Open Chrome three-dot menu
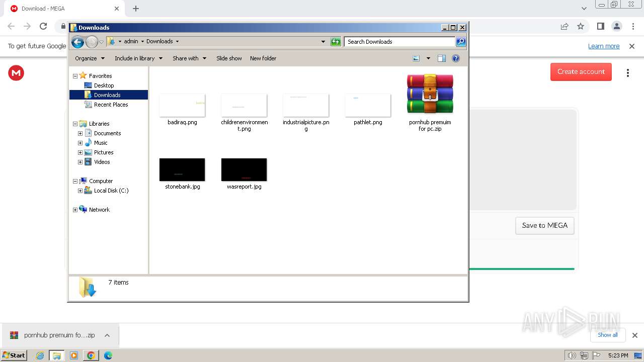644x362 pixels. click(x=633, y=26)
